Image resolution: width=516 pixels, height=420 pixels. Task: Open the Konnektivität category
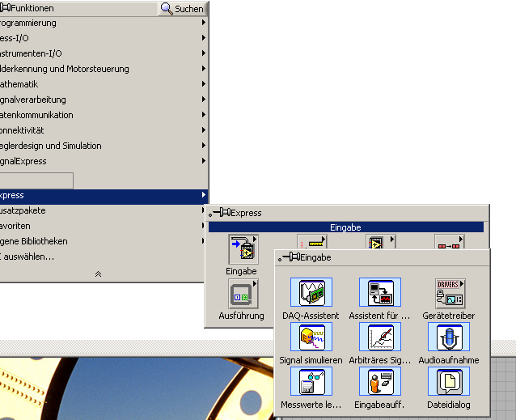(104, 130)
